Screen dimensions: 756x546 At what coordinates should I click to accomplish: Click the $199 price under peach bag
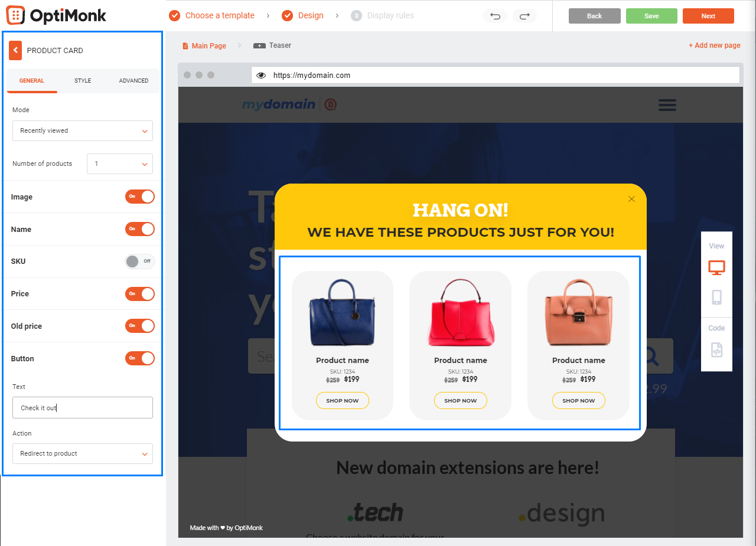tap(588, 380)
